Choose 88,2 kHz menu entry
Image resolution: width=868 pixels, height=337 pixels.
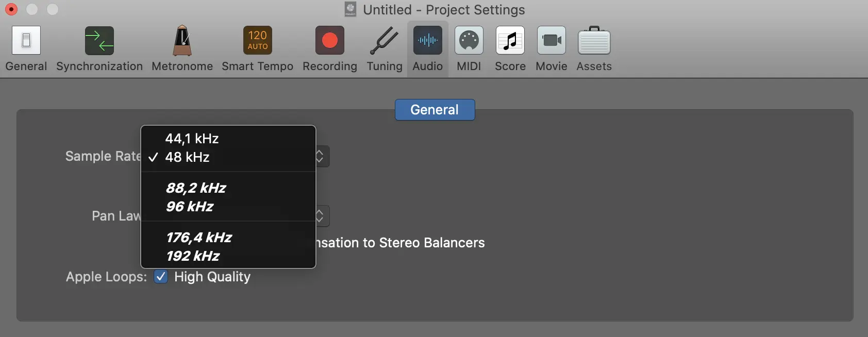pos(196,188)
